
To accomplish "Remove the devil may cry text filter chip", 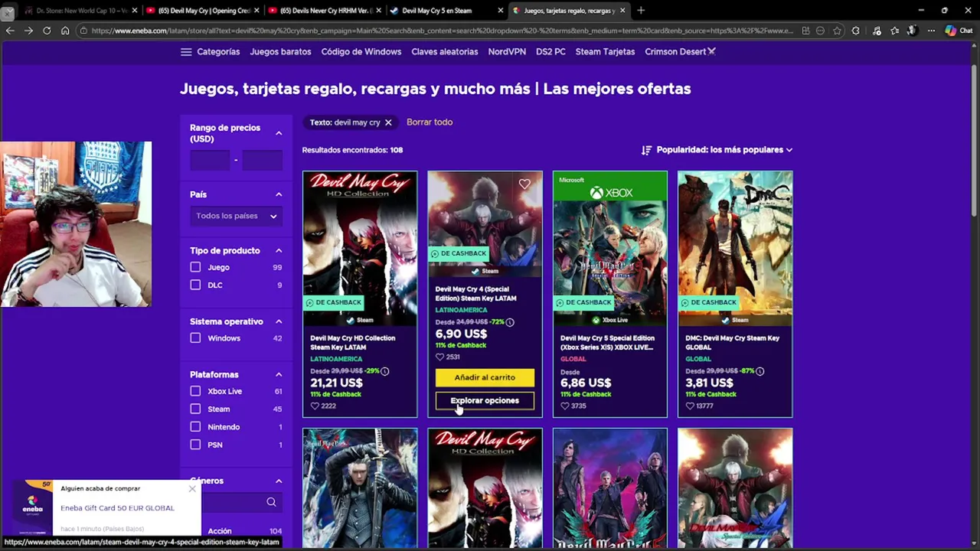I will point(388,122).
